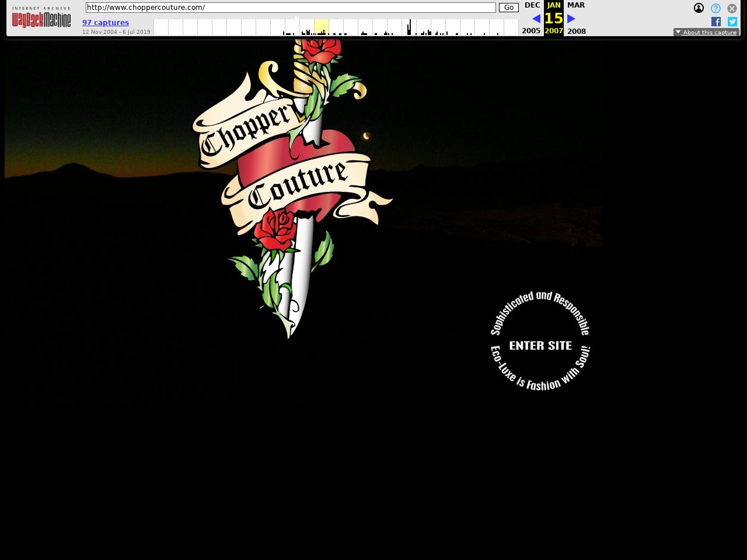The height and width of the screenshot is (560, 747).
Task: Open the Wayback help question icon
Action: click(x=715, y=8)
